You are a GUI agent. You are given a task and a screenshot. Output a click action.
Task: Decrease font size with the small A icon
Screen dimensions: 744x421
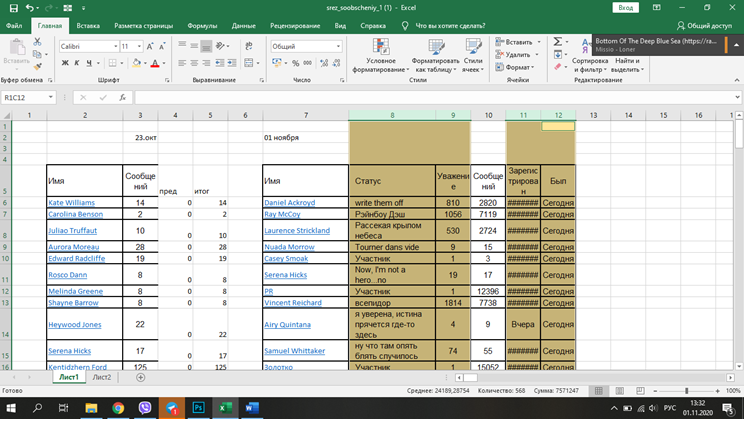pyautogui.click(x=162, y=47)
